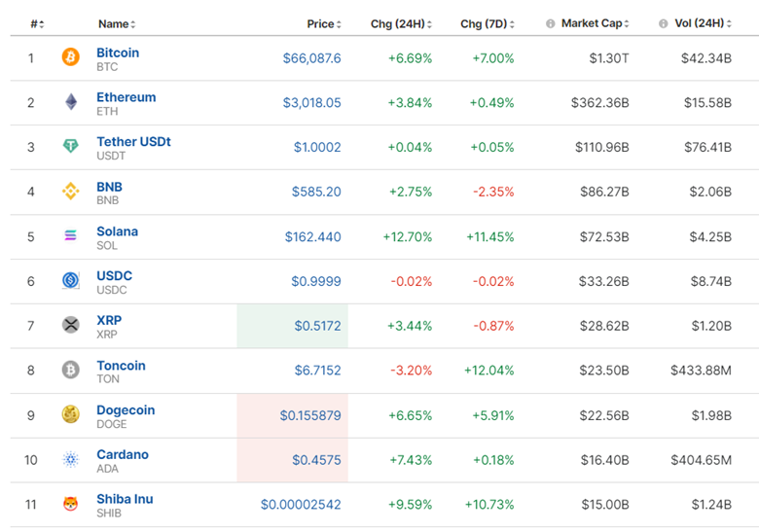Select BNB 7D change -2.35%
Screen dimensions: 759x532
click(493, 192)
